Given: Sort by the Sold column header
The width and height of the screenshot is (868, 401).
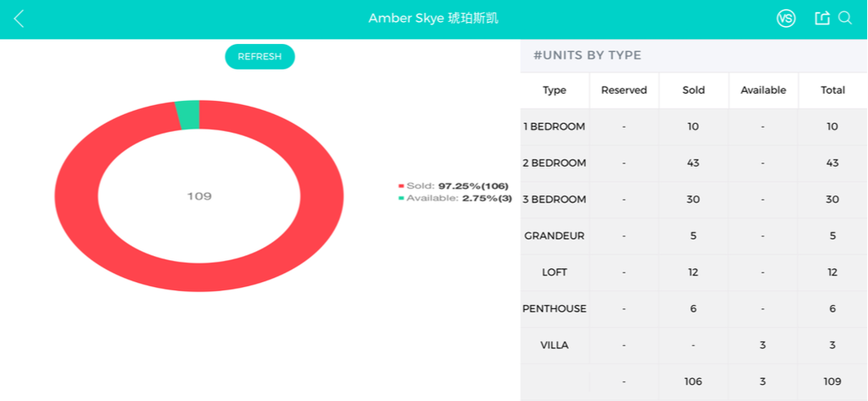Looking at the screenshot, I should point(694,90).
